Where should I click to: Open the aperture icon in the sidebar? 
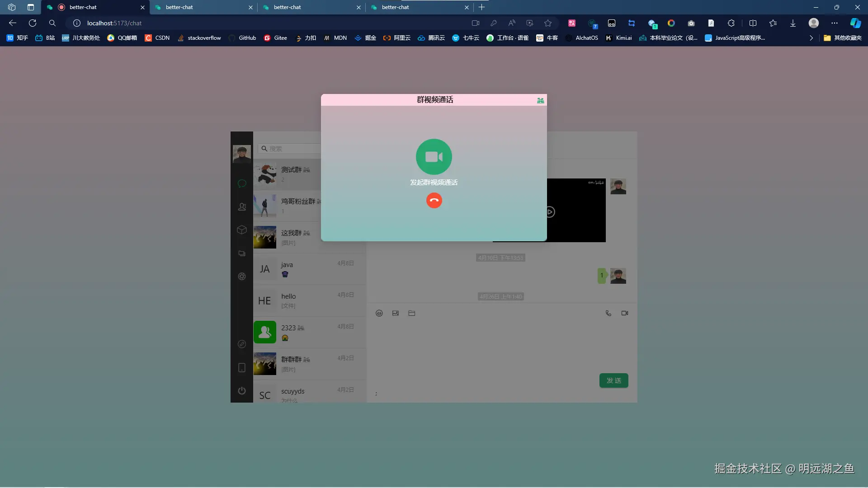(242, 276)
